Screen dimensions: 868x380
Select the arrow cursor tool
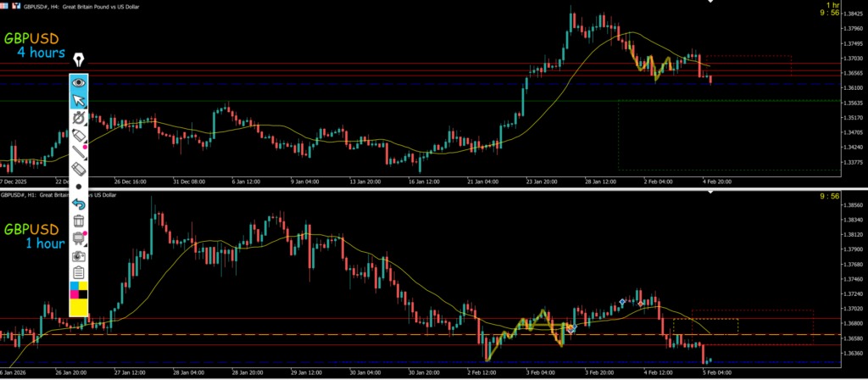[79, 102]
